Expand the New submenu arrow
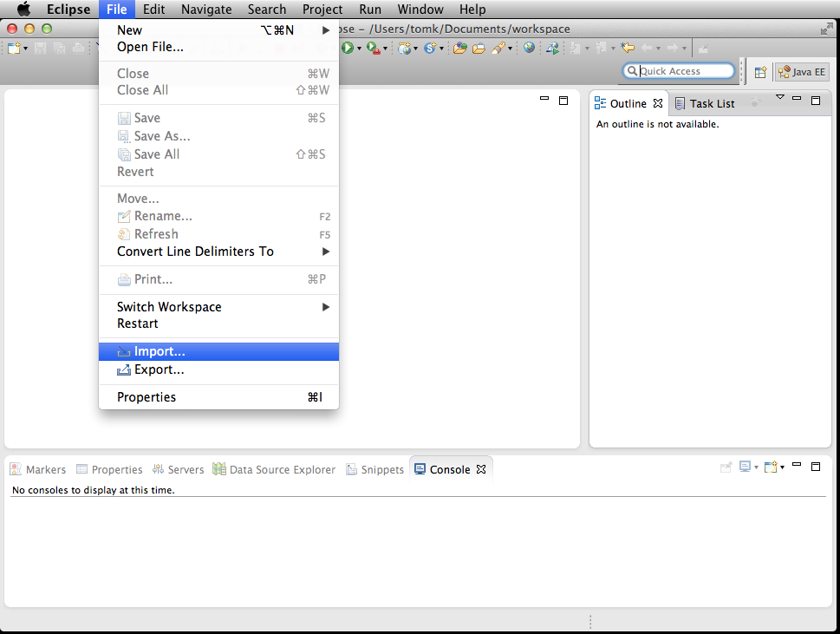 coord(326,30)
